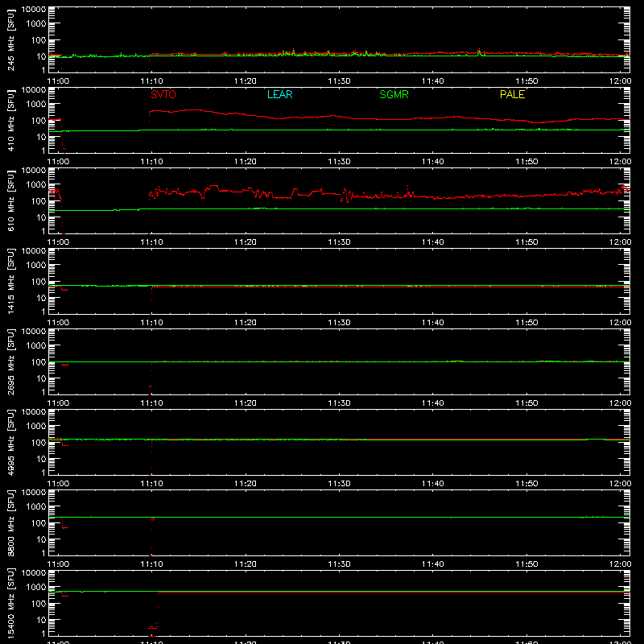The height and width of the screenshot is (644, 644).
Task: Click the 11:40 tick label under 410 MHz plot
Action: [x=433, y=162]
